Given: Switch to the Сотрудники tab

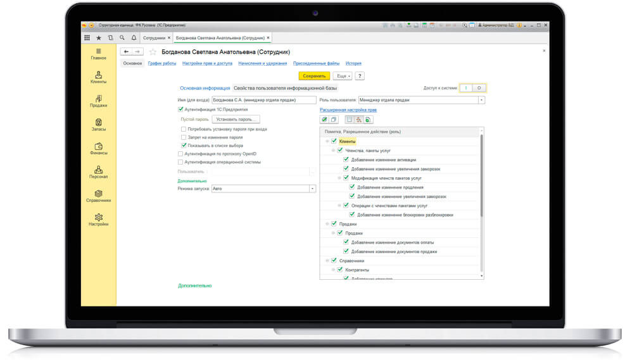Looking at the screenshot, I should [x=154, y=38].
